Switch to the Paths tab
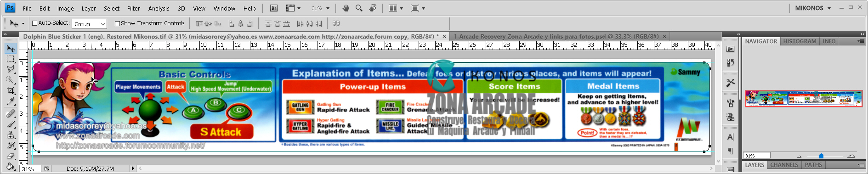The image size is (868, 174). coord(813,165)
